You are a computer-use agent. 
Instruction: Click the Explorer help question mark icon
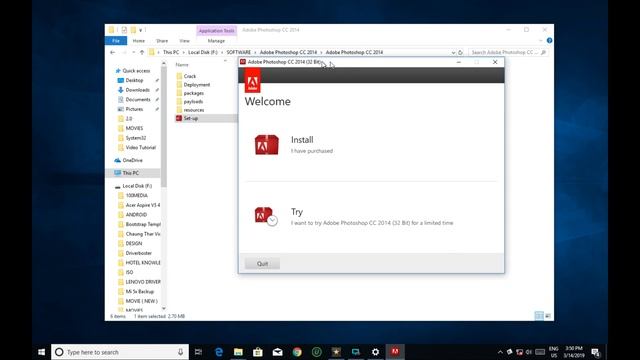click(x=549, y=40)
